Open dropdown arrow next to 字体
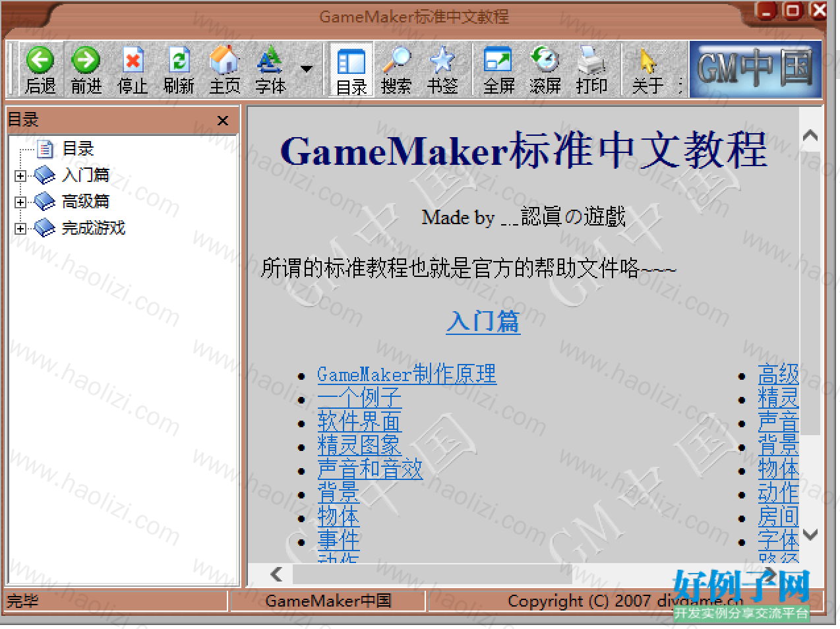840x629 pixels. (x=306, y=69)
